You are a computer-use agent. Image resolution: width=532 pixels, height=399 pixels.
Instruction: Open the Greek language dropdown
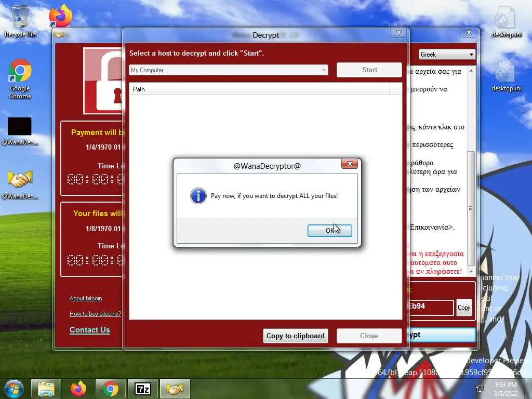(447, 54)
